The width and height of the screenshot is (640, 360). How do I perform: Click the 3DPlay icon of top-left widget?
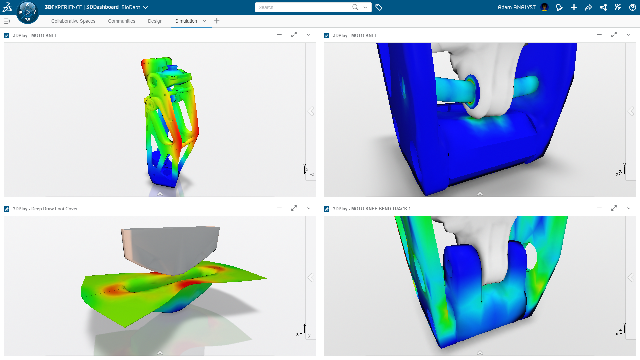click(x=7, y=36)
